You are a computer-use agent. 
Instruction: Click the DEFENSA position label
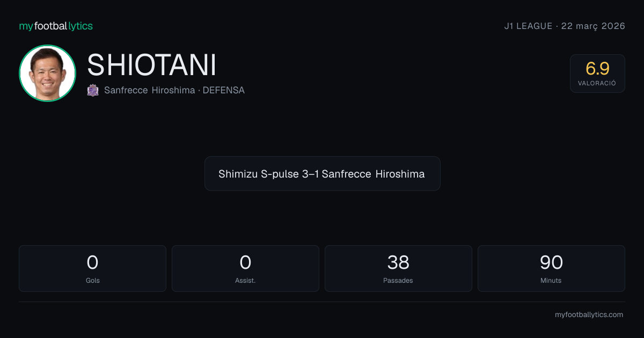tap(223, 90)
